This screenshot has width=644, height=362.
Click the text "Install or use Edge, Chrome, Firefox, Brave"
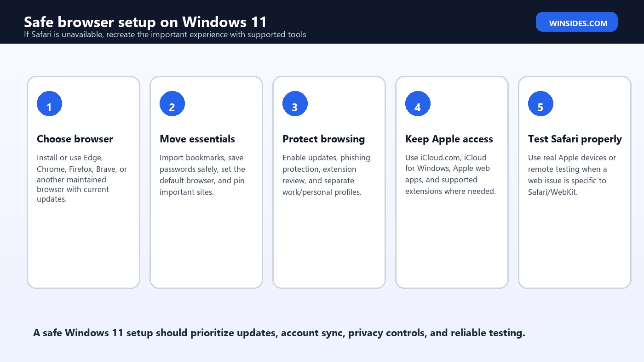click(82, 178)
